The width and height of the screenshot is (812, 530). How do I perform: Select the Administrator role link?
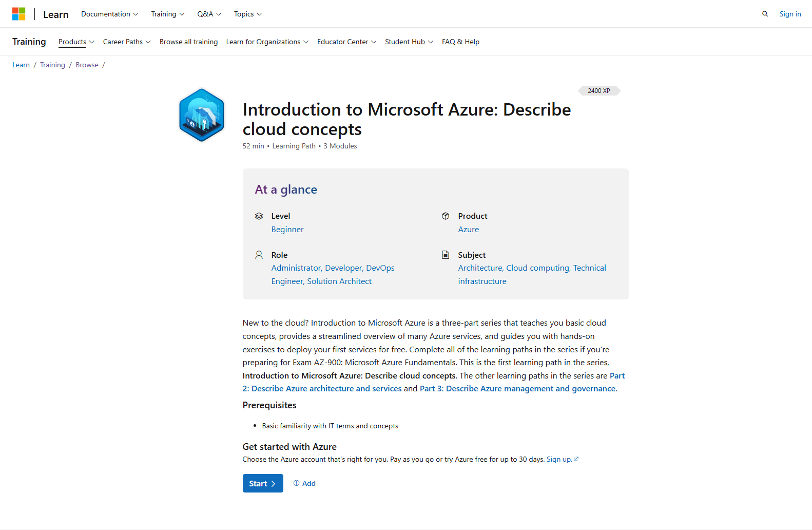(x=297, y=268)
